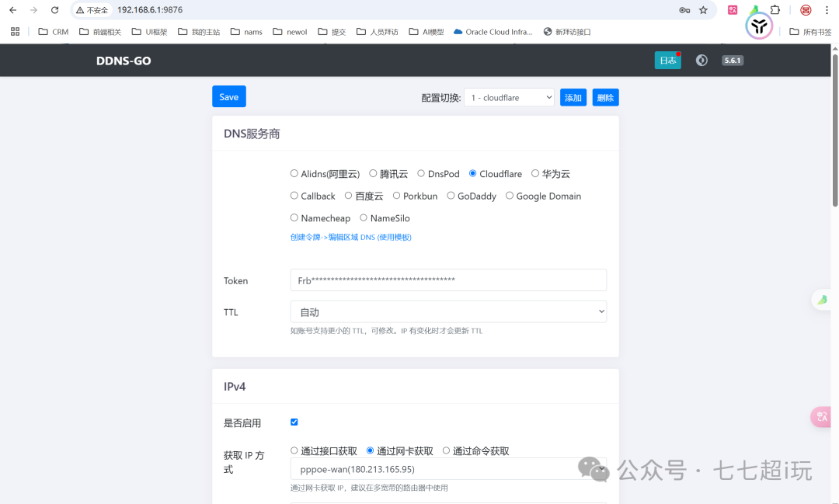Viewport: 839px width, 504px height.
Task: Open the pppoe-wan network card dropdown
Action: coord(448,469)
